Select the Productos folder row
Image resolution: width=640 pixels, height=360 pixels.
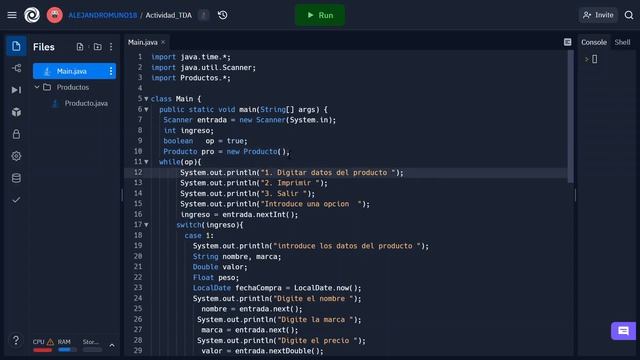pos(74,87)
